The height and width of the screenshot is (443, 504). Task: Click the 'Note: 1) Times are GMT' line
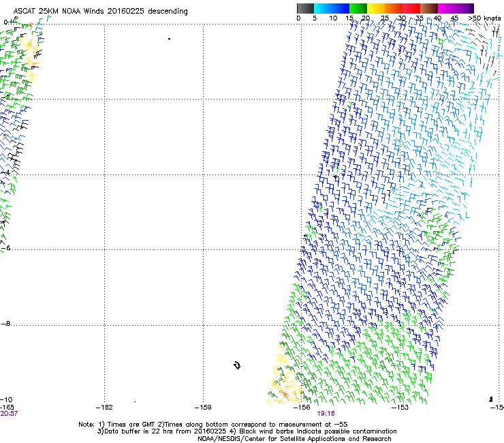(x=213, y=425)
